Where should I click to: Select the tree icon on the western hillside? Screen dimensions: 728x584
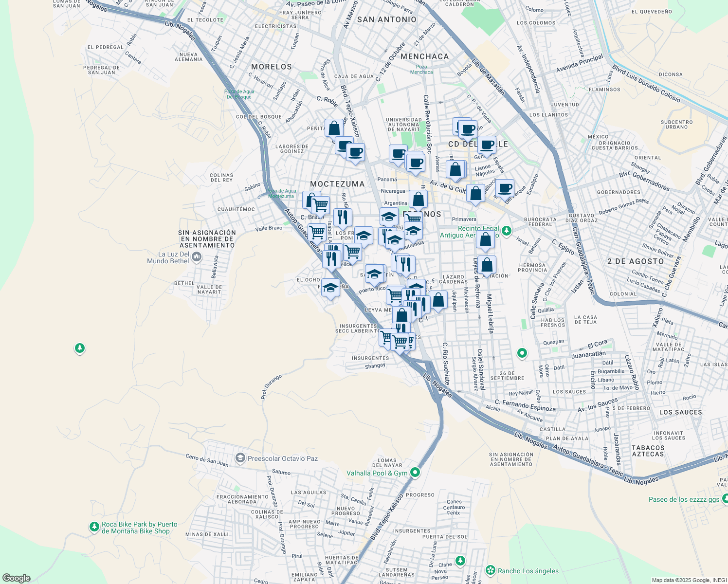tap(79, 348)
